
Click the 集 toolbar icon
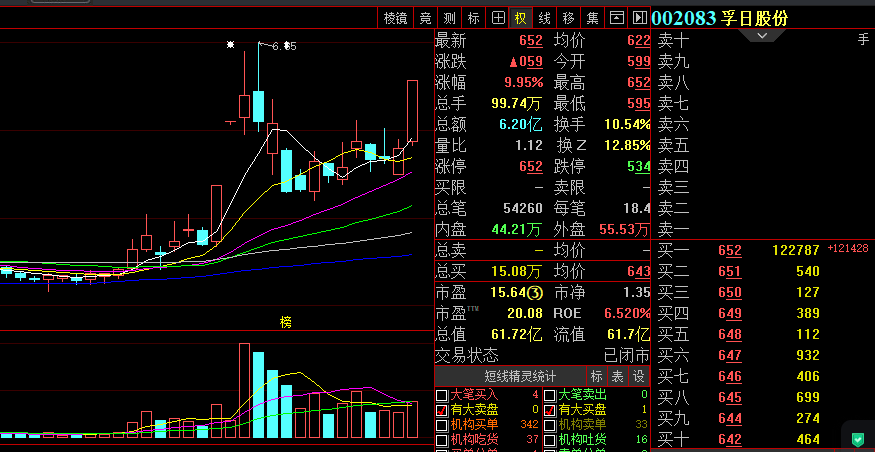point(593,18)
